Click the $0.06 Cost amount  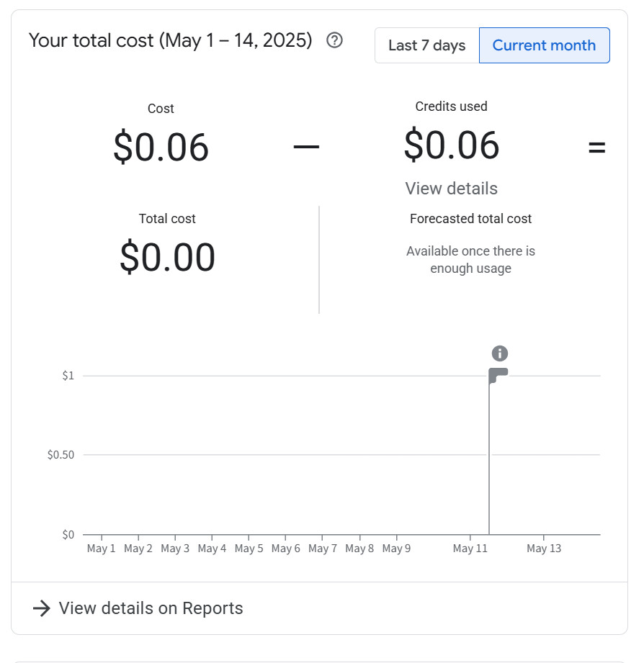(x=161, y=148)
